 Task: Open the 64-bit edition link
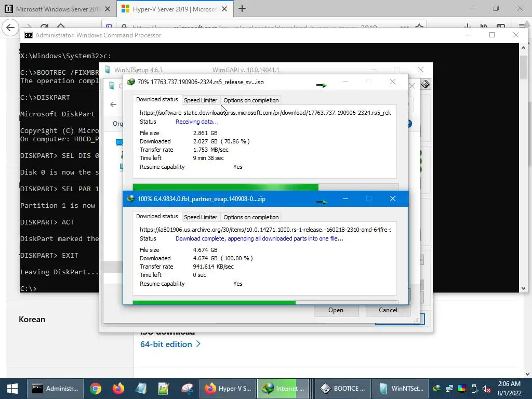pos(170,344)
